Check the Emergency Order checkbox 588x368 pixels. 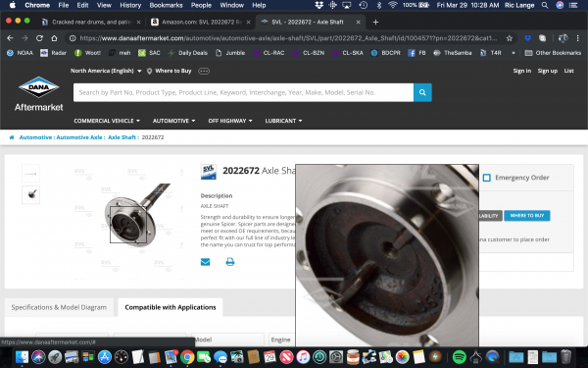click(x=486, y=178)
